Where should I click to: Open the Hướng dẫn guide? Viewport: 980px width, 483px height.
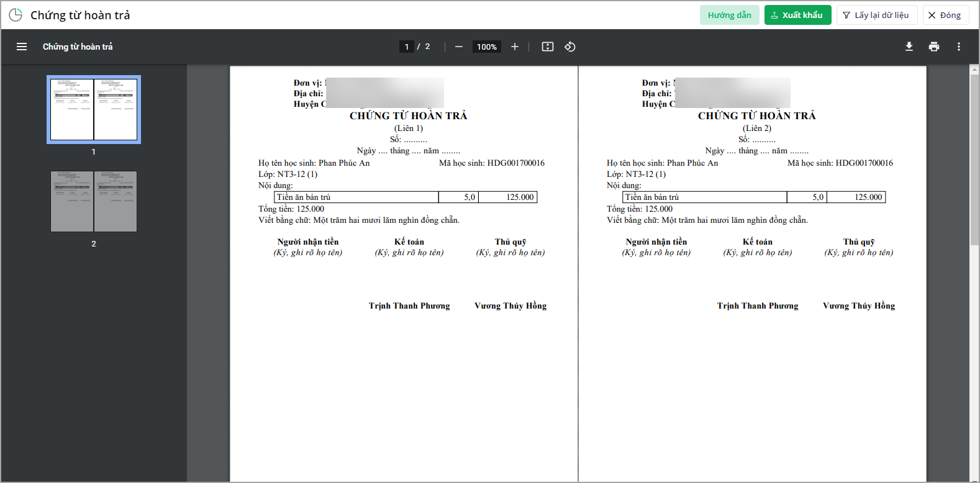pos(730,15)
